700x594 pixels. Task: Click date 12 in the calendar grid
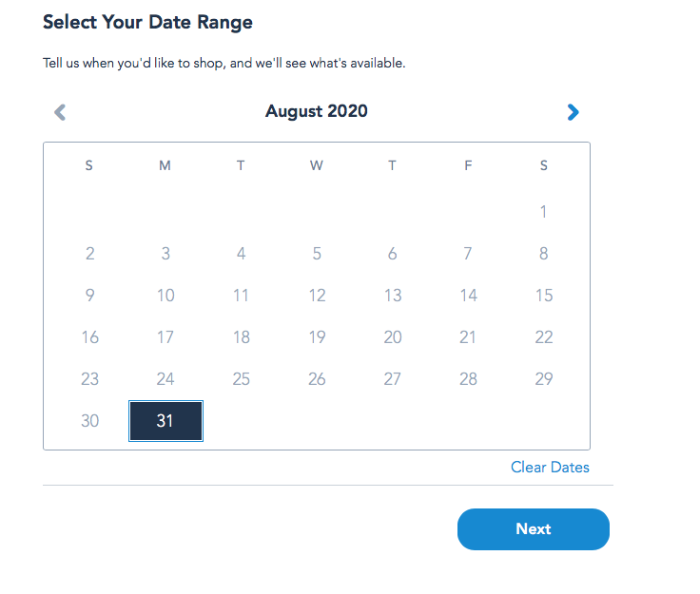pyautogui.click(x=317, y=296)
